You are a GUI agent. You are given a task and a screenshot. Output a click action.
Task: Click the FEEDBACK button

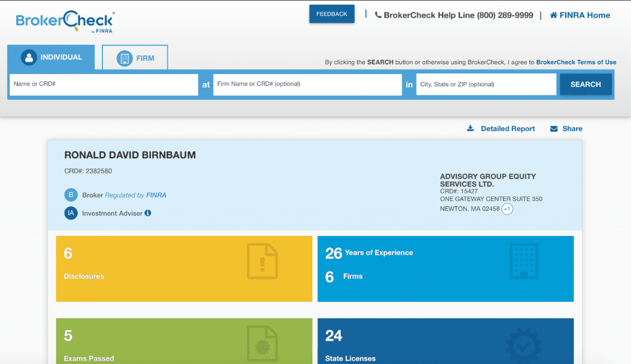(332, 14)
